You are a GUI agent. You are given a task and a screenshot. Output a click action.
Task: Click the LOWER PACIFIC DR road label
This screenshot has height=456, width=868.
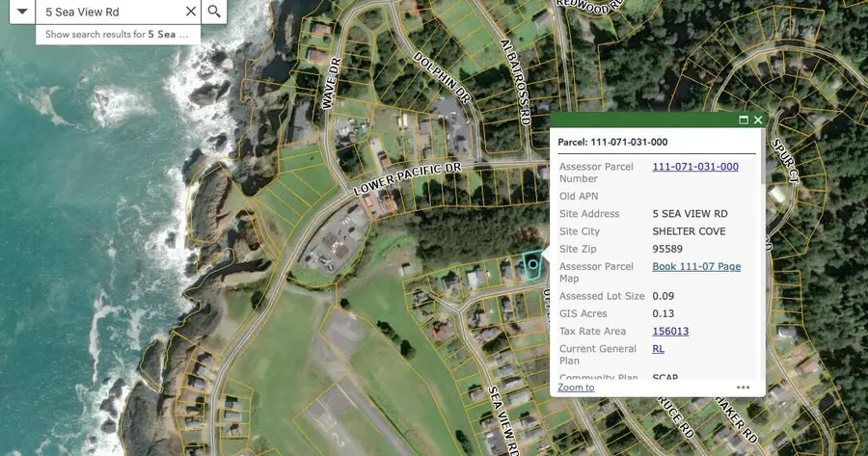(407, 178)
